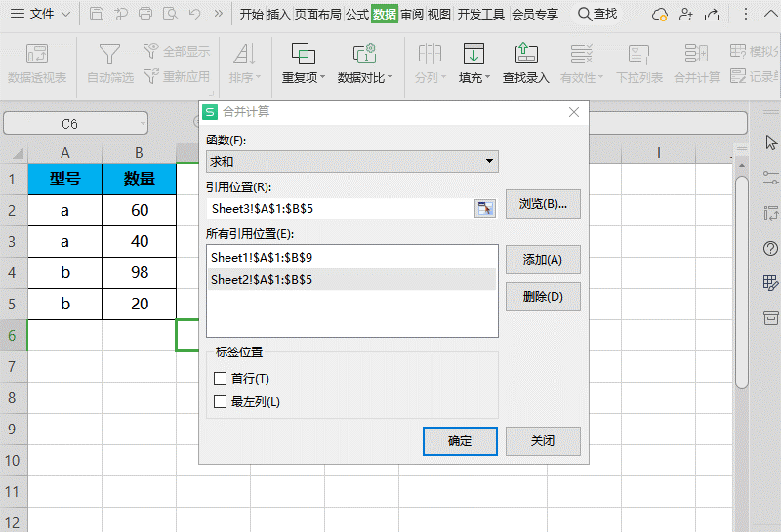This screenshot has width=781, height=532.
Task: Click the 浏览(B)... button
Action: coord(543,204)
